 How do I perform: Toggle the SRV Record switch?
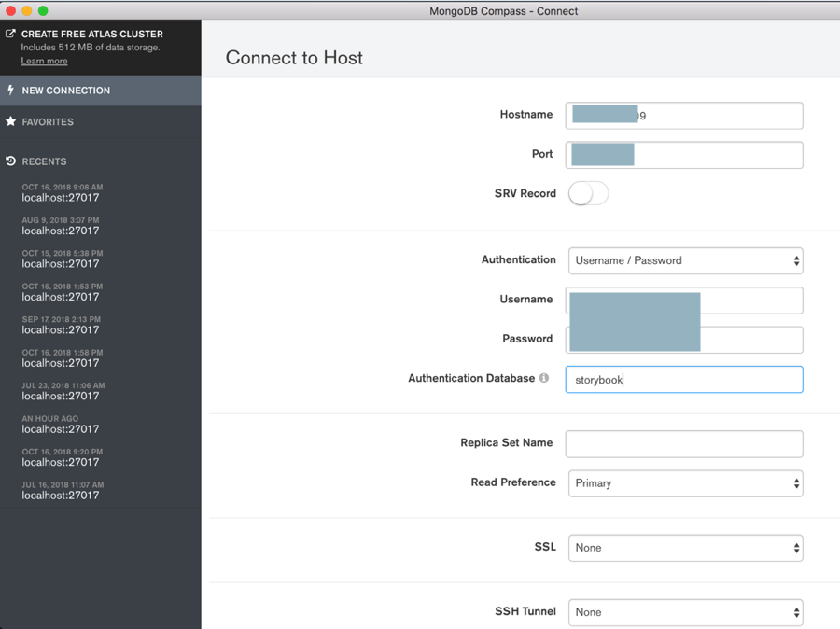588,193
